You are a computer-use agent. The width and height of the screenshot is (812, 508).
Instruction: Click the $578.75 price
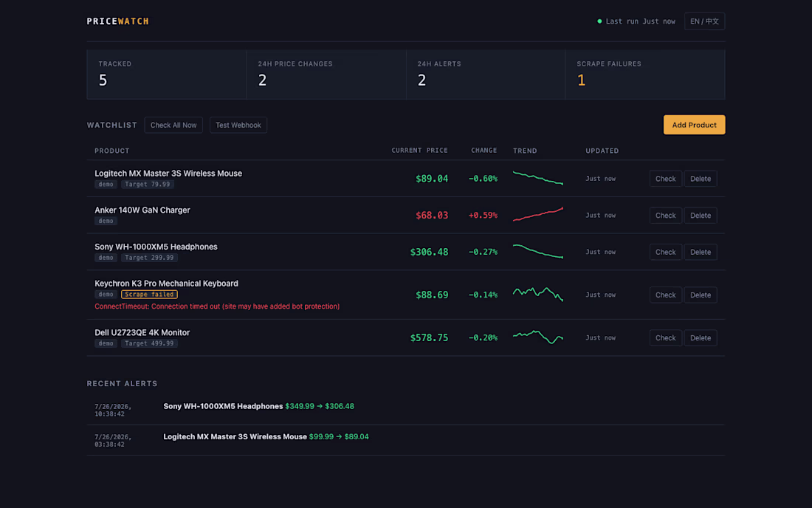point(429,338)
